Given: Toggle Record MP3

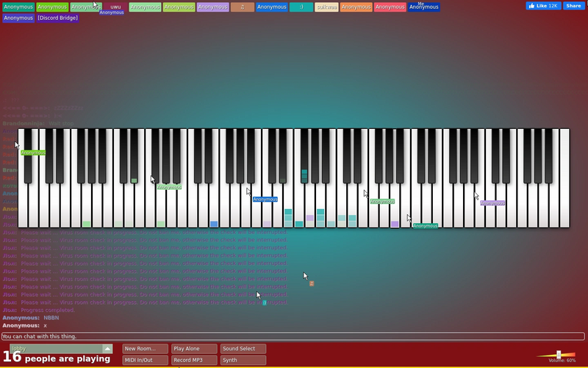Looking at the screenshot, I should [194, 360].
